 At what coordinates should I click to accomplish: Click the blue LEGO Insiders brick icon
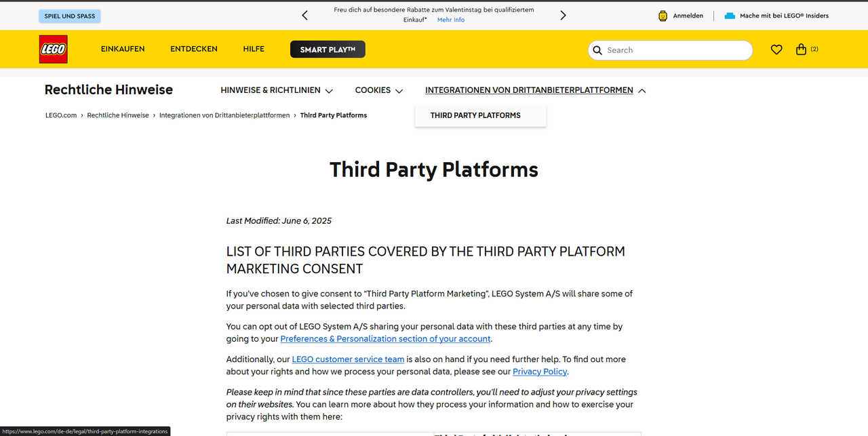730,16
